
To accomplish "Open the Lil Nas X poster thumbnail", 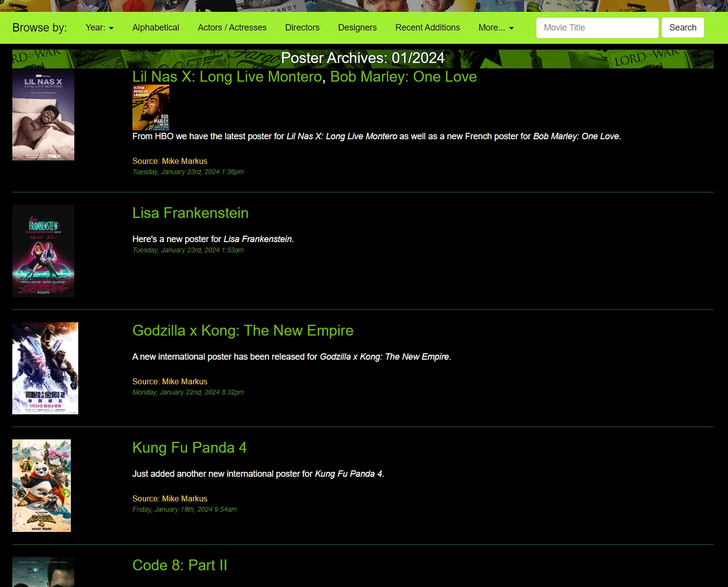I will point(43,114).
